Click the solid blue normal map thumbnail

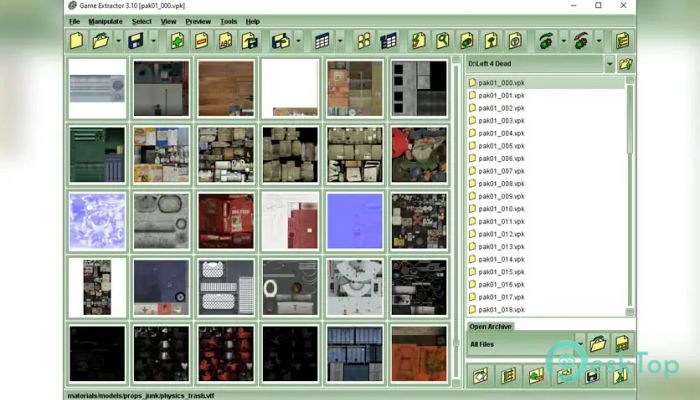[x=354, y=221]
